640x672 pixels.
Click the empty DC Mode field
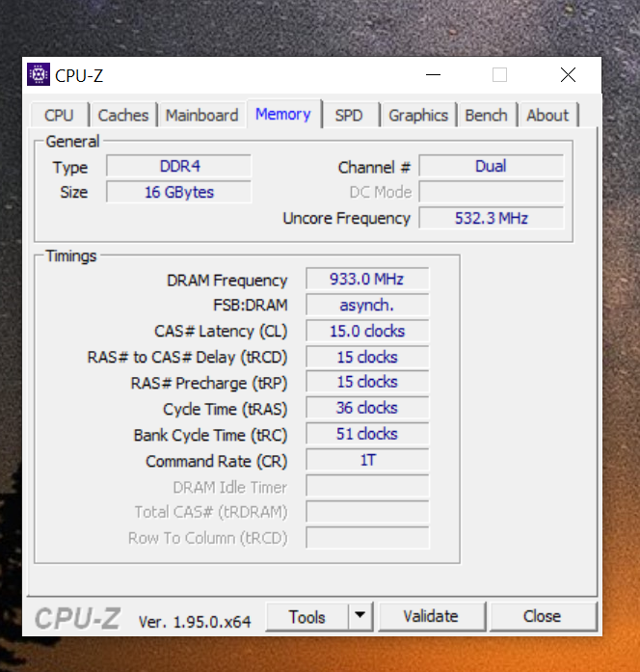pyautogui.click(x=491, y=192)
